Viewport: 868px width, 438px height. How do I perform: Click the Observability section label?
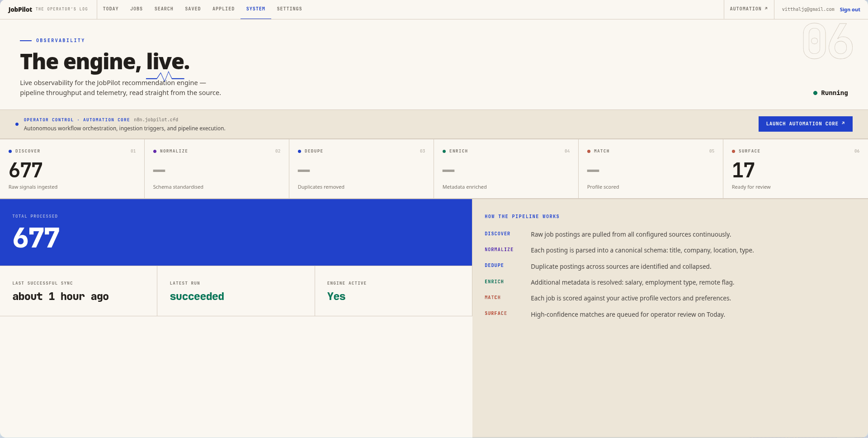click(61, 41)
